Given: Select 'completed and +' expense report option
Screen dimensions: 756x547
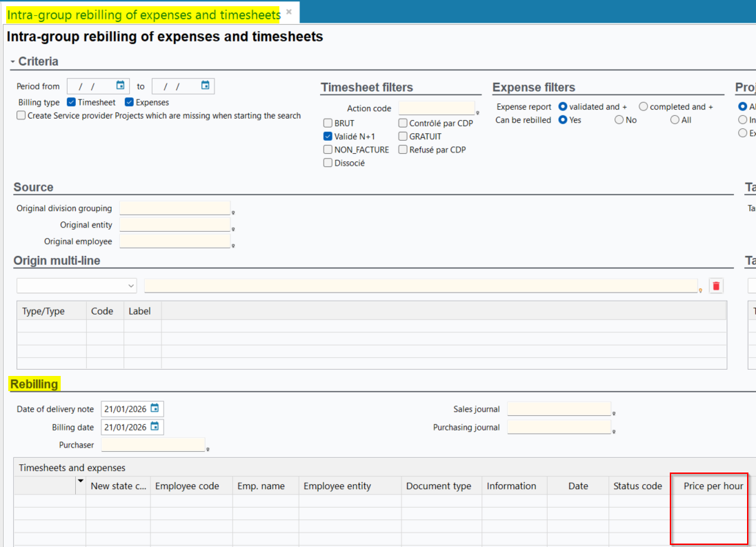Looking at the screenshot, I should pos(643,107).
